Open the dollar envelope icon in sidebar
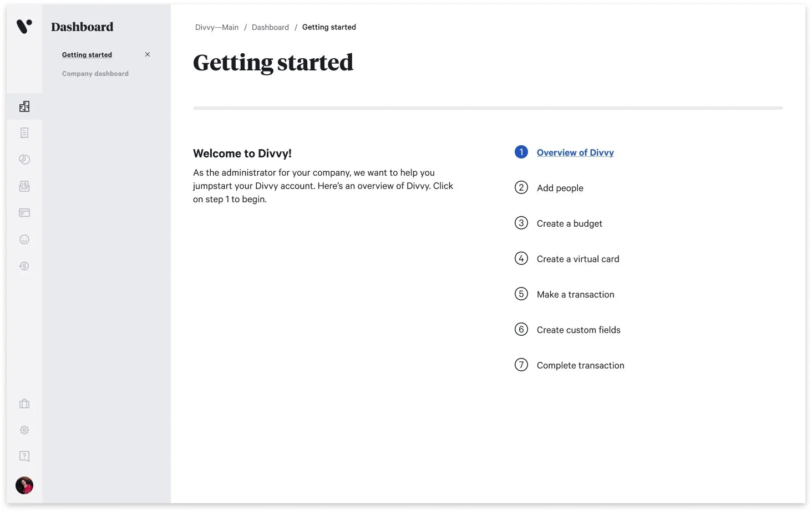 (24, 186)
